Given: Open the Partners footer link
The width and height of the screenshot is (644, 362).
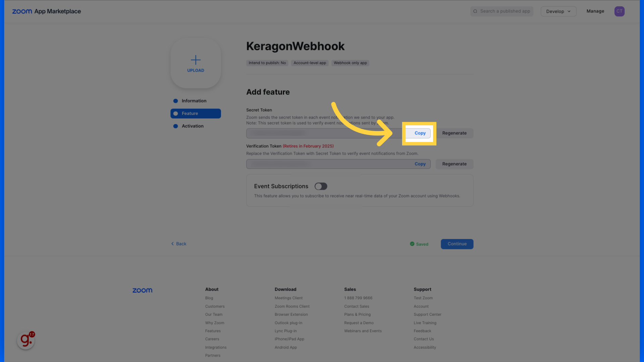Looking at the screenshot, I should pos(213,356).
